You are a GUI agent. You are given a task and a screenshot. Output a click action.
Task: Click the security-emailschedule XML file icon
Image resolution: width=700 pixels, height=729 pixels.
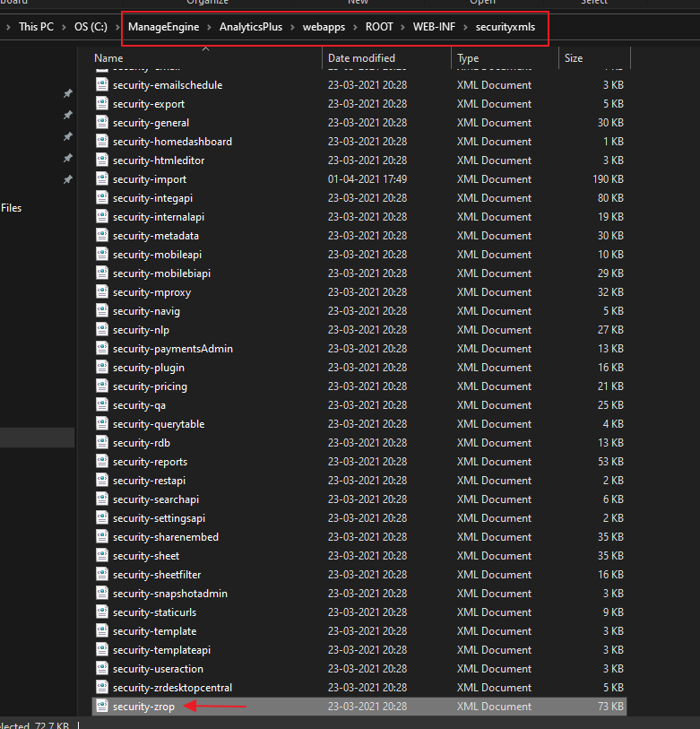tap(102, 84)
